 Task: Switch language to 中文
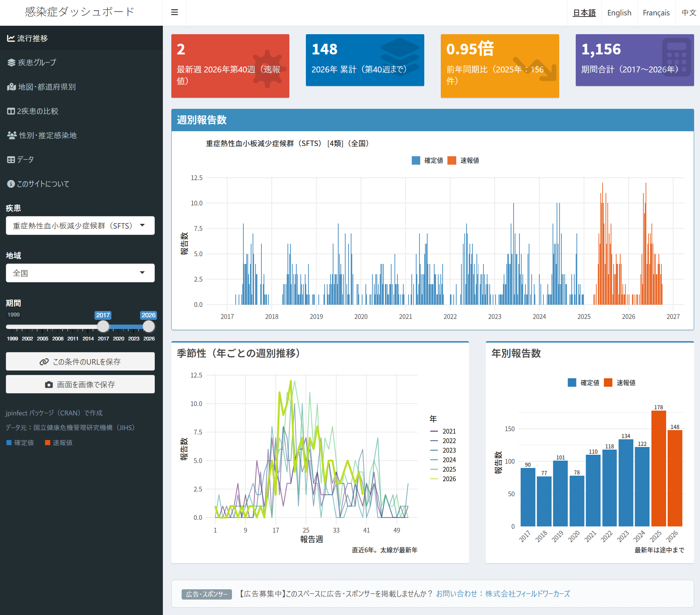(x=689, y=13)
